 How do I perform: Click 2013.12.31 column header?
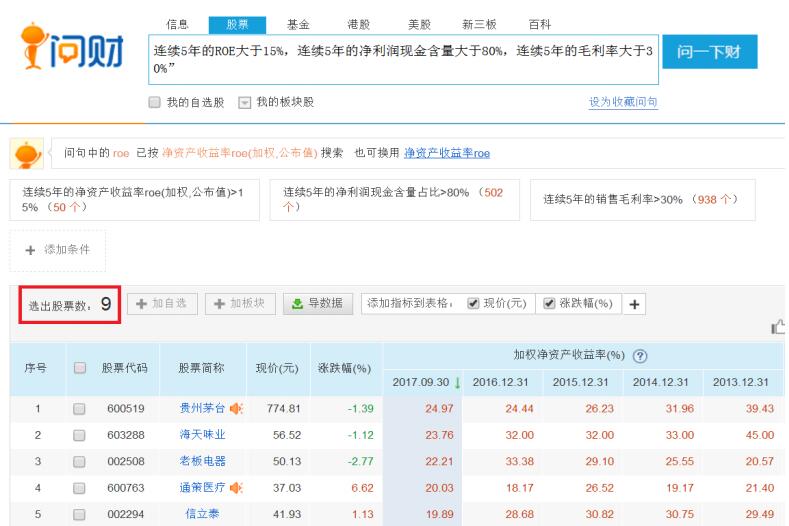click(x=743, y=383)
